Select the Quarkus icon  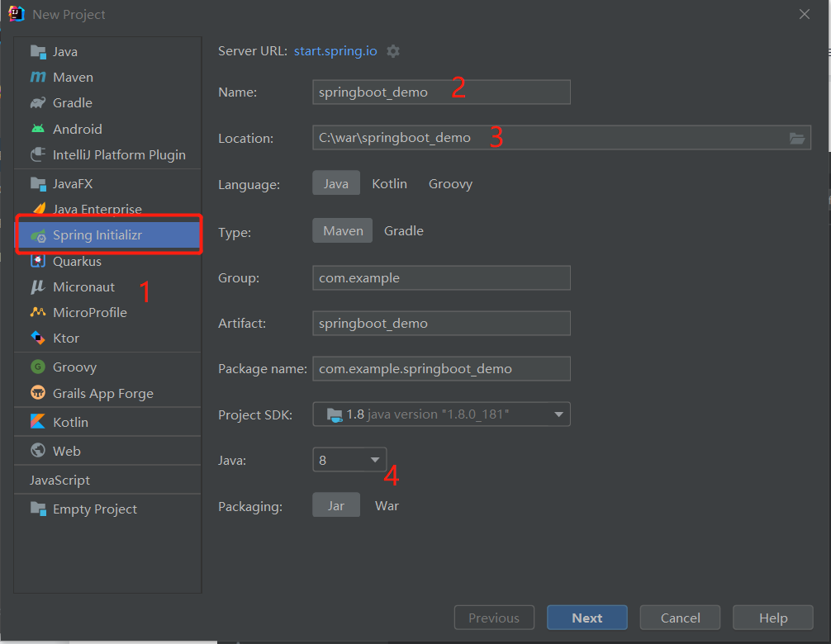coord(38,261)
